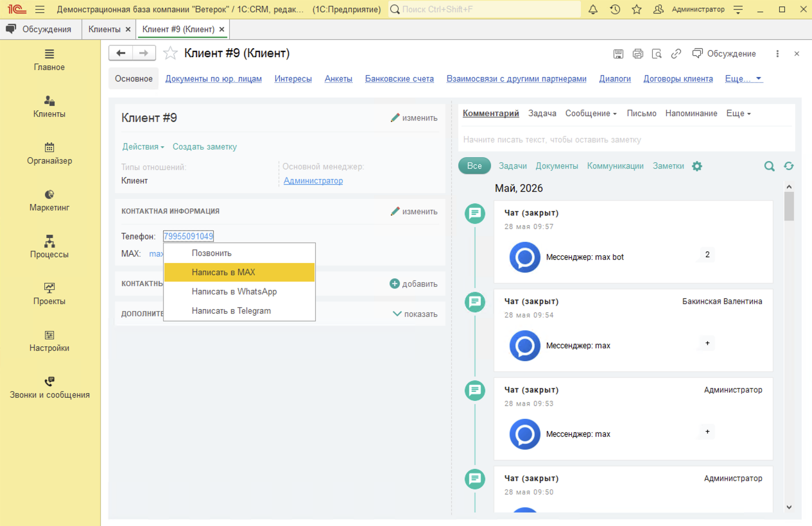Viewport: 812px width, 526px height.
Task: Open the Интересы tab
Action: (x=293, y=79)
